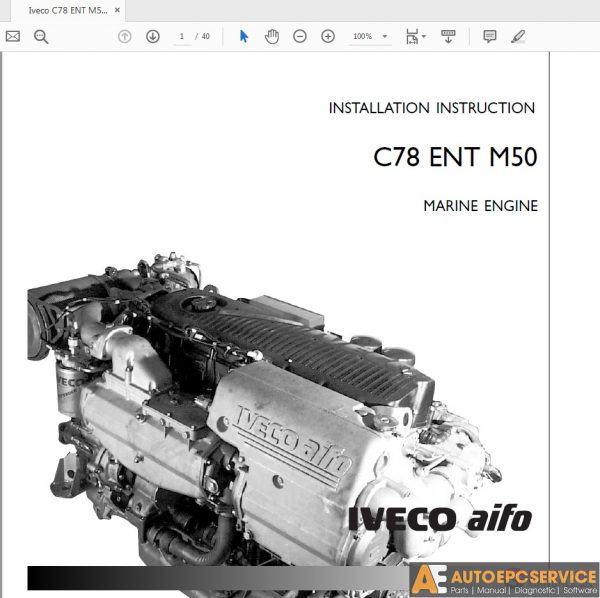This screenshot has width=600, height=598.
Task: Close the Iveco C78 ENT tab
Action: pos(117,10)
